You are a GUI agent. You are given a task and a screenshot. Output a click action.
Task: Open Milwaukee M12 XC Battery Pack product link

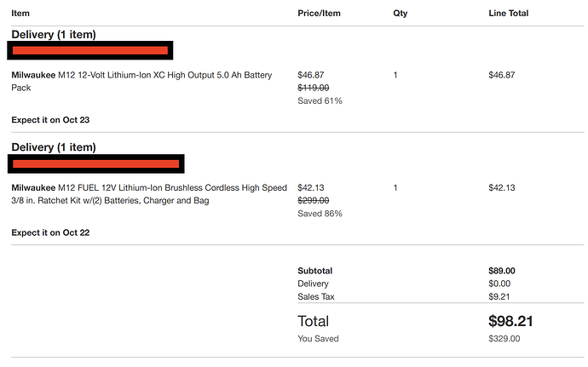point(141,82)
